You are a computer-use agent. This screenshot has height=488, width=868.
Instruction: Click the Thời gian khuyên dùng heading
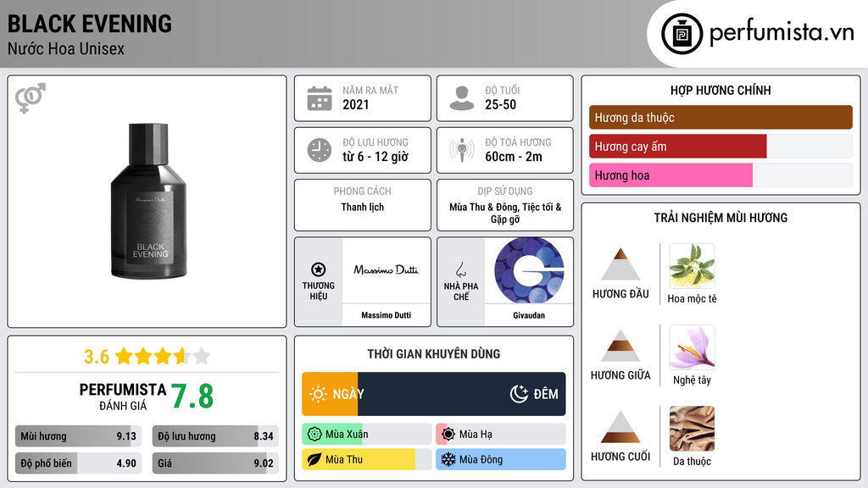pos(433,354)
